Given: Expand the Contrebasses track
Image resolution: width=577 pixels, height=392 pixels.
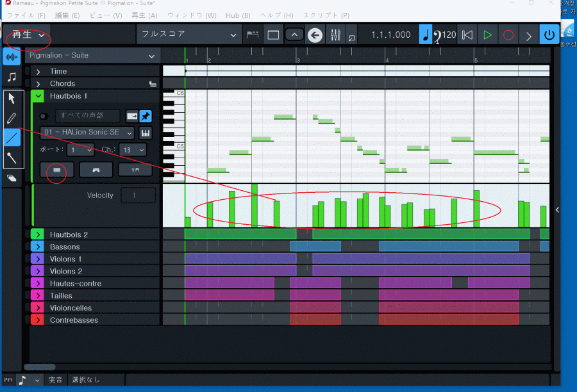Looking at the screenshot, I should pos(38,320).
